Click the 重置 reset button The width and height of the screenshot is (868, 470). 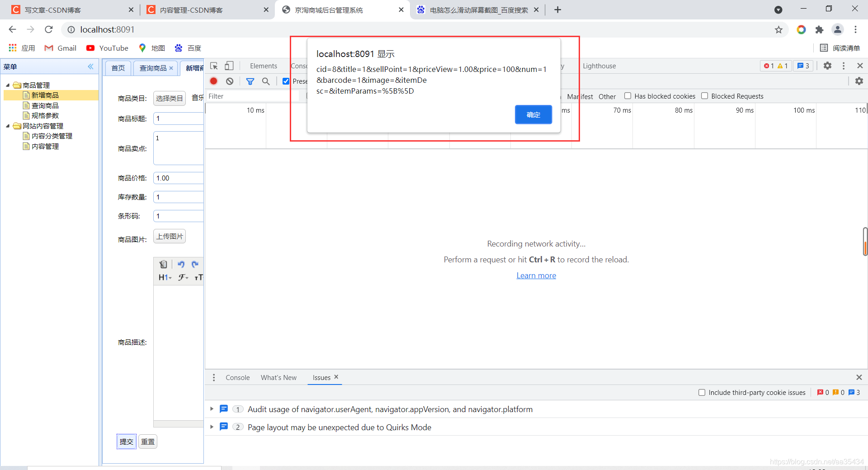tap(148, 442)
